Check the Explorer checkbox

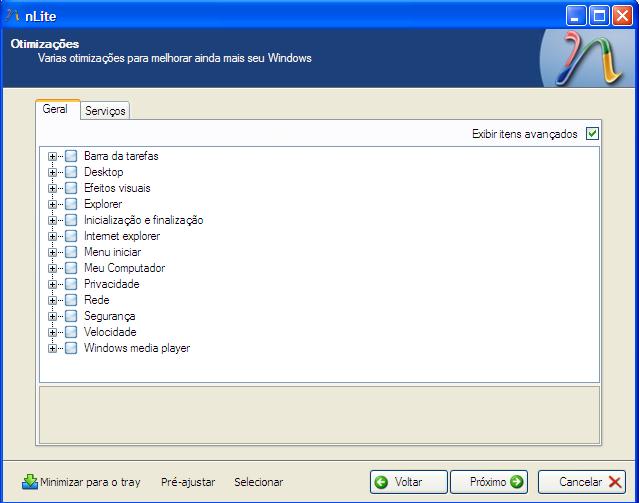pos(71,204)
